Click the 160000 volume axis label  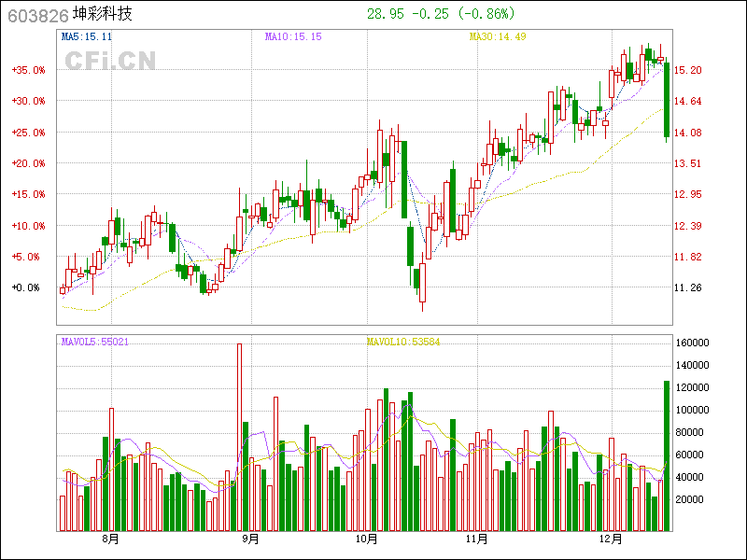[x=694, y=343]
